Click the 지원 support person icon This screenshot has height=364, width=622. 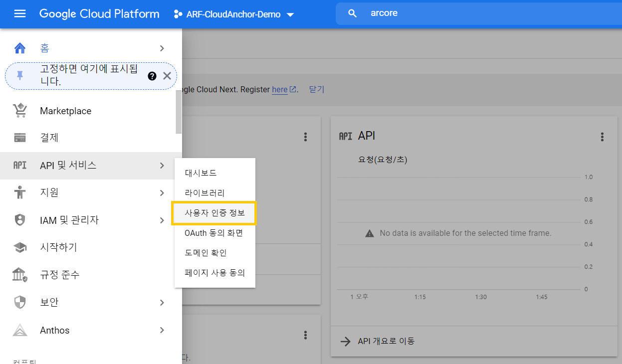click(19, 192)
